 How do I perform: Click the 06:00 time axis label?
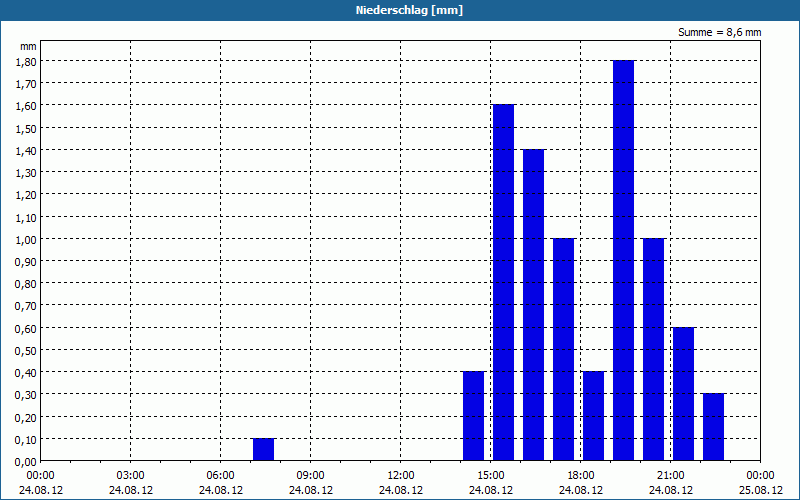[x=220, y=476]
